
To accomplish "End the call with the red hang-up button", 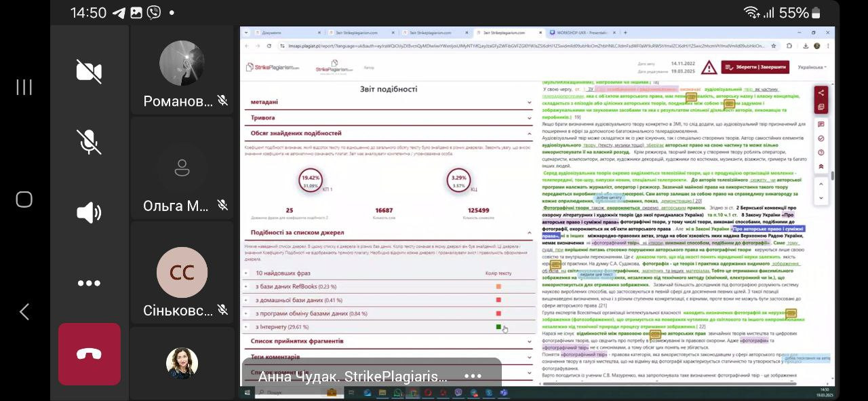I will pos(90,354).
